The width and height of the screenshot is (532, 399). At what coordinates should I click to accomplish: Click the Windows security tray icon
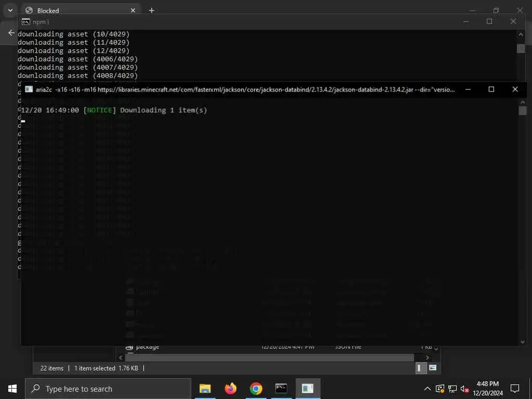coord(440,389)
